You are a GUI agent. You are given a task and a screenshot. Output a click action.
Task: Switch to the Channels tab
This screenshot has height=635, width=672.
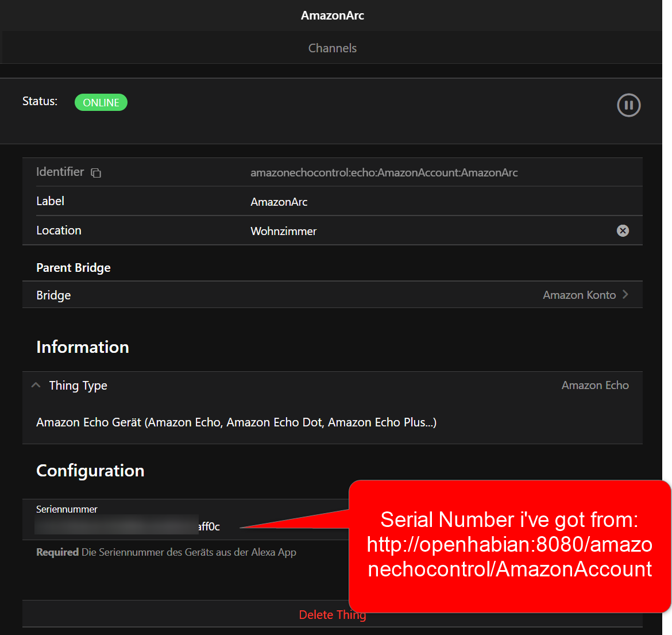tap(332, 48)
